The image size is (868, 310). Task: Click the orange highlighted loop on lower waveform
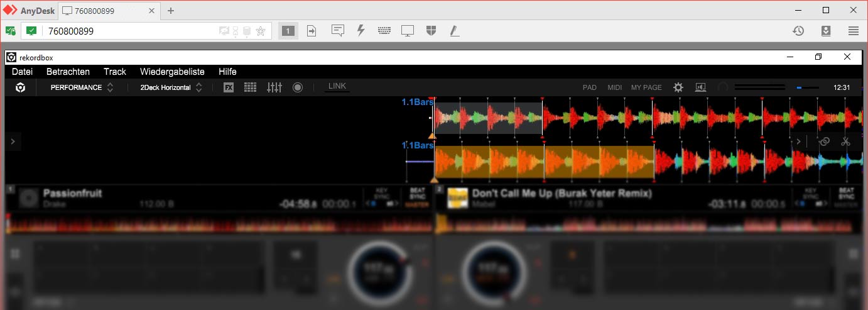coord(544,161)
